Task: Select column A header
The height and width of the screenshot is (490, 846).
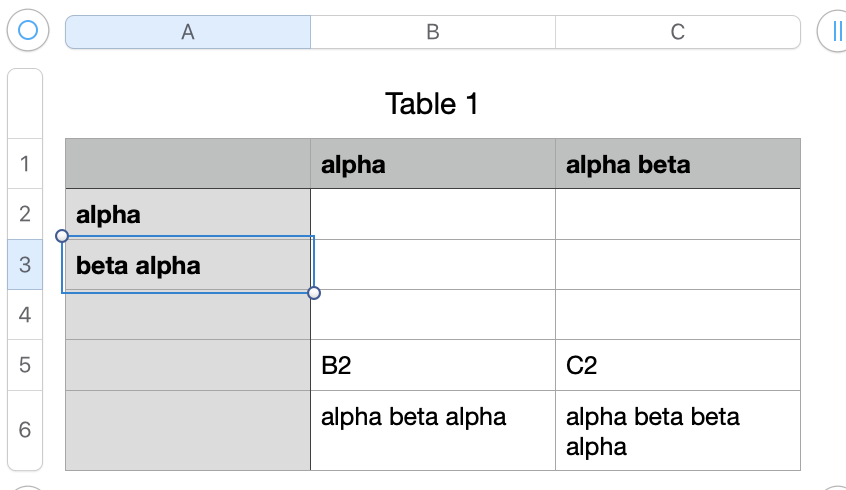Action: click(188, 32)
